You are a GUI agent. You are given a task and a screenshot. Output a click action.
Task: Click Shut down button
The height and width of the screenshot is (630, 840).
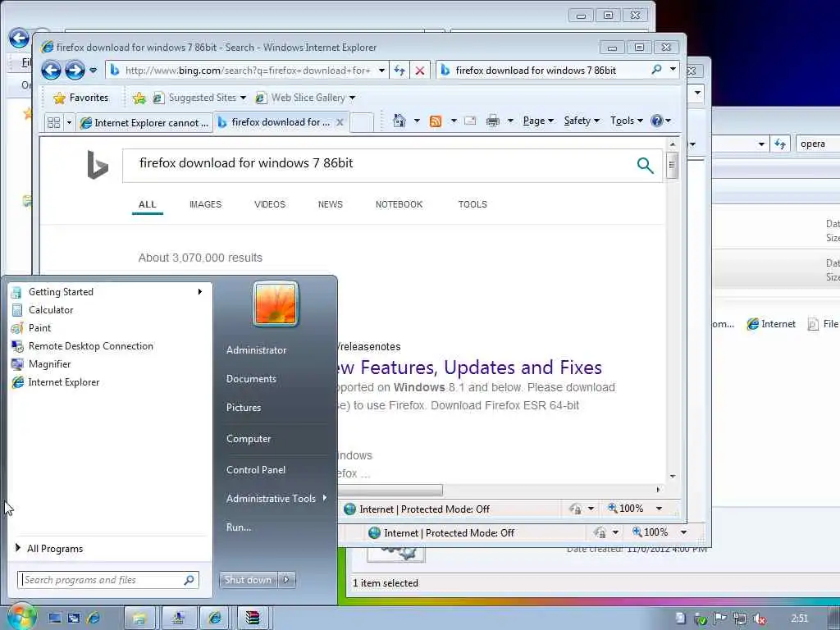click(x=248, y=580)
